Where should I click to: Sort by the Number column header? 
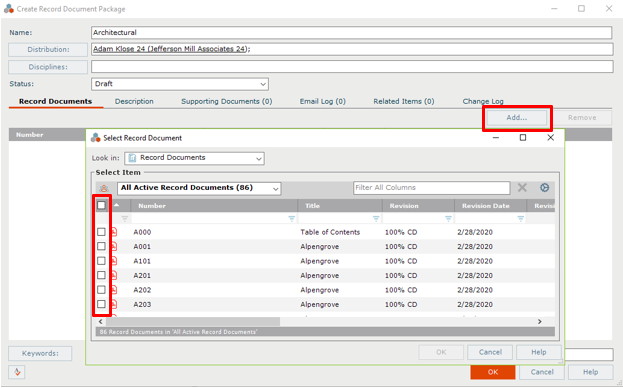coord(215,206)
